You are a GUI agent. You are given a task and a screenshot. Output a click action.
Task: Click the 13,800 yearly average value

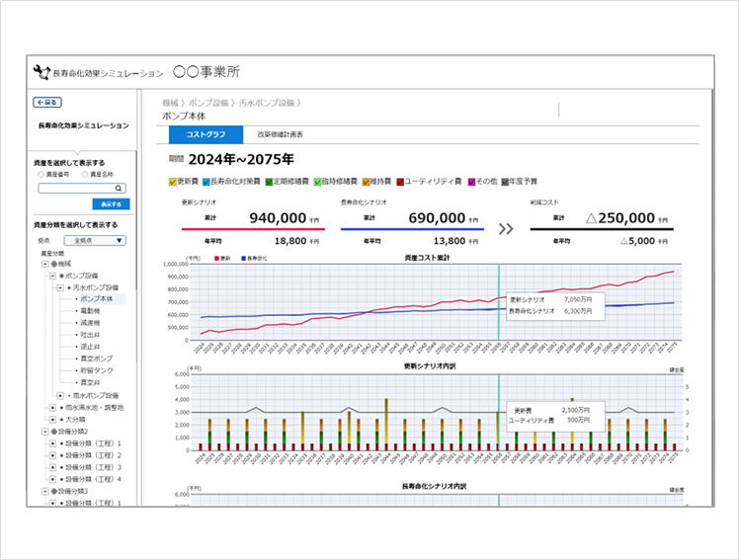pyautogui.click(x=450, y=241)
